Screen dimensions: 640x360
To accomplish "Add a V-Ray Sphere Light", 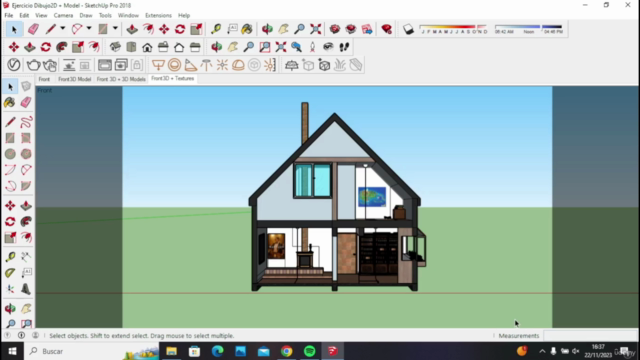I will [174, 65].
